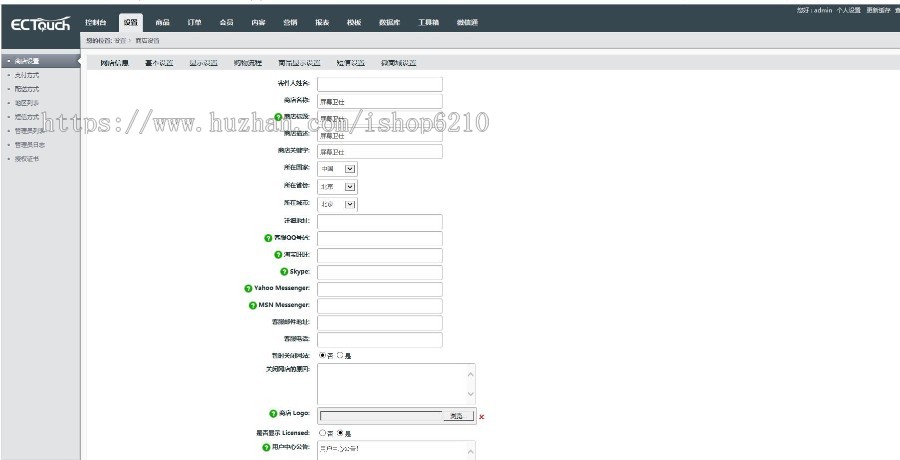Click red X to remove shop logo
Image resolution: width=900 pixels, height=460 pixels.
tap(482, 417)
